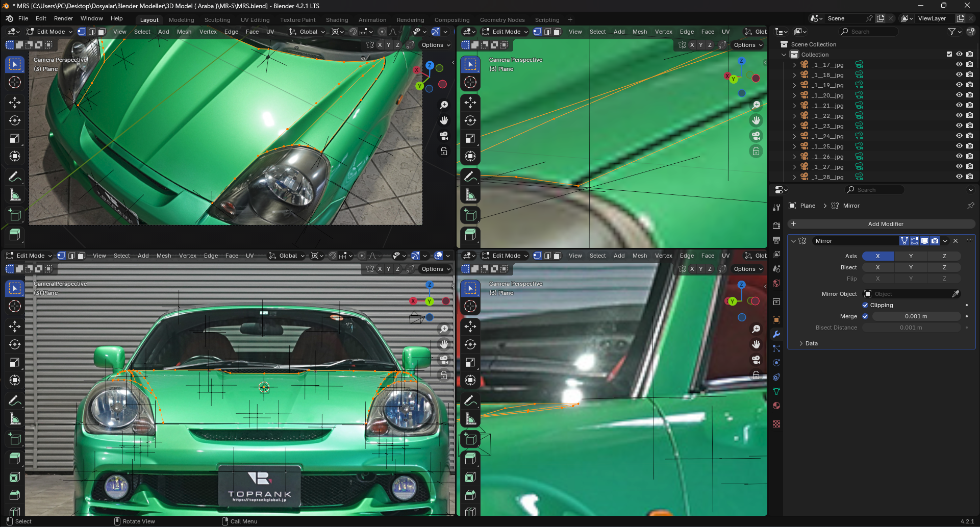Image resolution: width=980 pixels, height=527 pixels.
Task: Click the zoom magnifier in top-left viewport
Action: pyautogui.click(x=444, y=105)
